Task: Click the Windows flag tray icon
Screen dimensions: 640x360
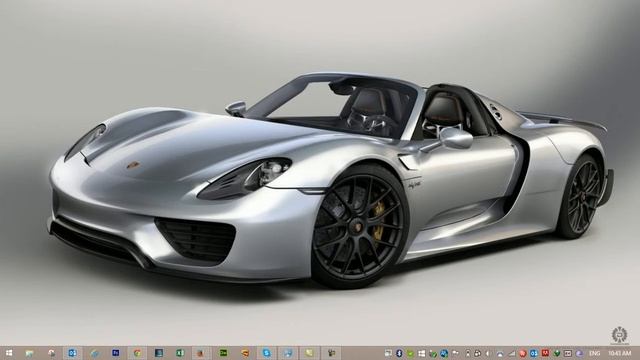Action: point(422,353)
